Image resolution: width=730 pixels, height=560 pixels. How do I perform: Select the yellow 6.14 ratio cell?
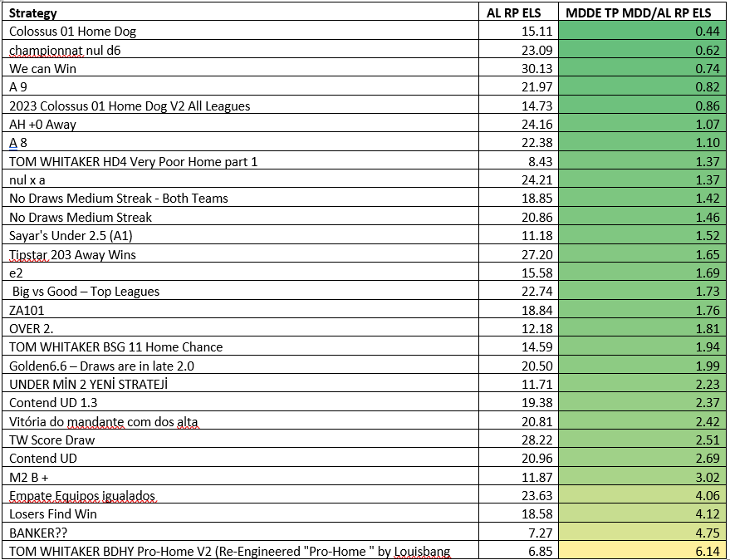pyautogui.click(x=642, y=551)
